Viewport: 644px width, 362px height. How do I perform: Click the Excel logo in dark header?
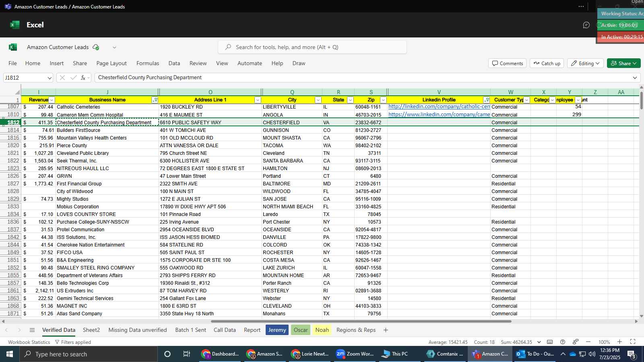tap(15, 25)
